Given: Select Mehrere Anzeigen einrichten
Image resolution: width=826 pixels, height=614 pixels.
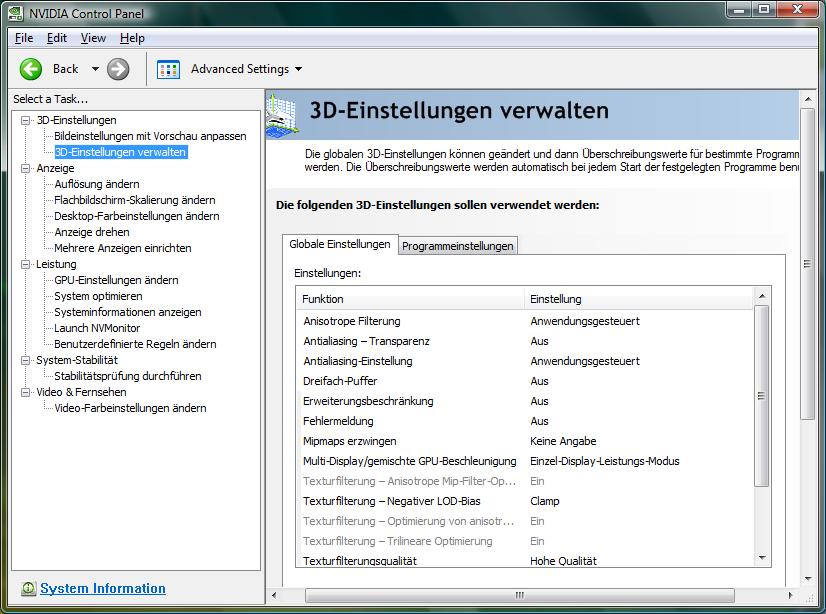Looking at the screenshot, I should [123, 248].
